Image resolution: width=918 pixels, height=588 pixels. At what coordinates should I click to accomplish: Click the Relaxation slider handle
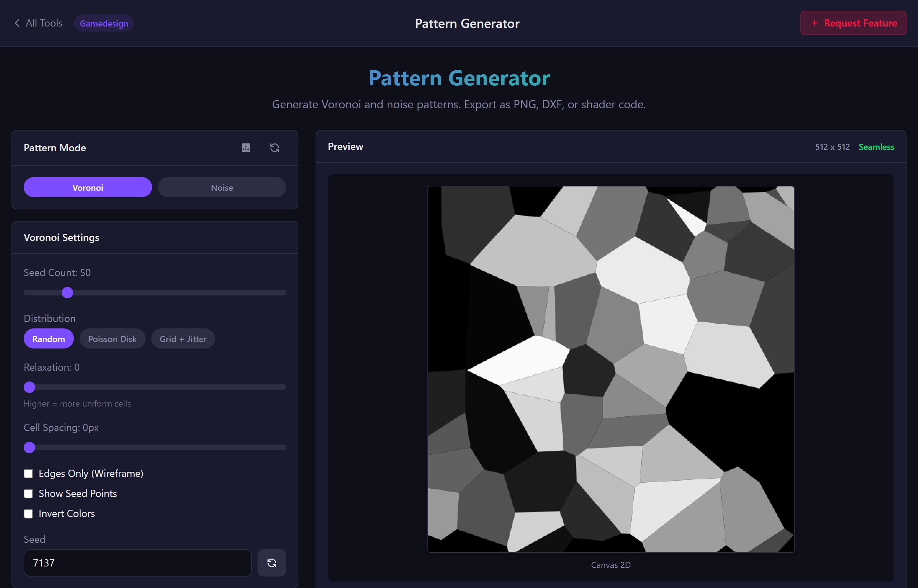coord(29,387)
